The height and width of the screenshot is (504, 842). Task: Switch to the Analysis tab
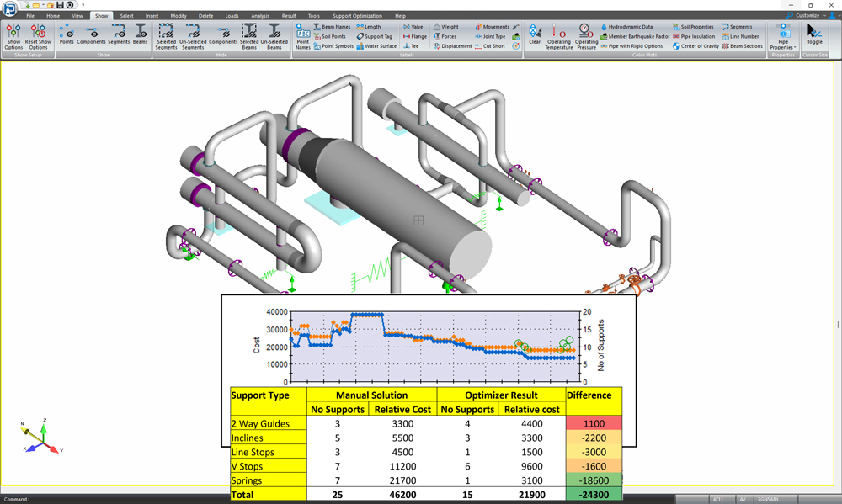[x=260, y=16]
